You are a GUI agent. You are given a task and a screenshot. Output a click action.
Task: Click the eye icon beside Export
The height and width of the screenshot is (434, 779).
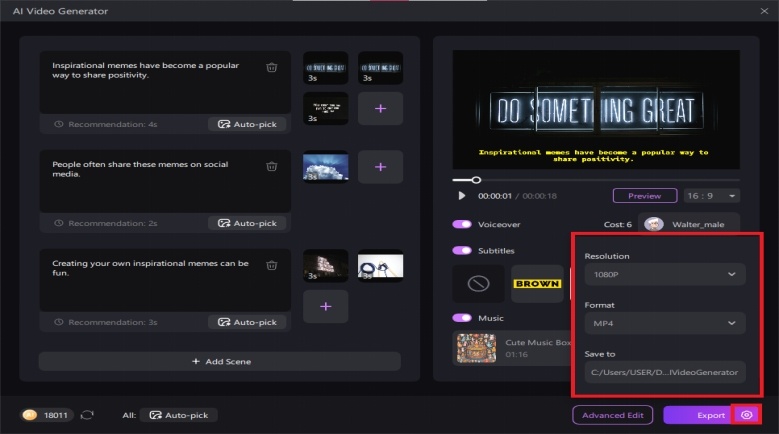tap(745, 414)
